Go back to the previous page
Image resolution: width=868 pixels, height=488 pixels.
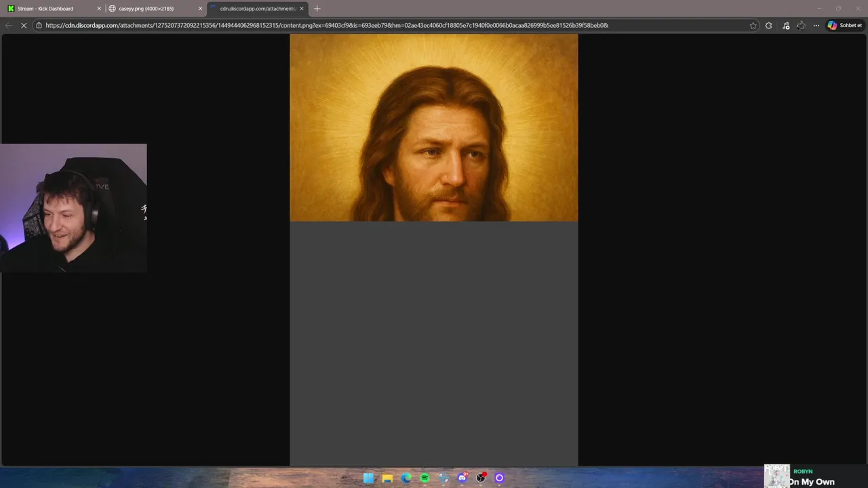[8, 26]
